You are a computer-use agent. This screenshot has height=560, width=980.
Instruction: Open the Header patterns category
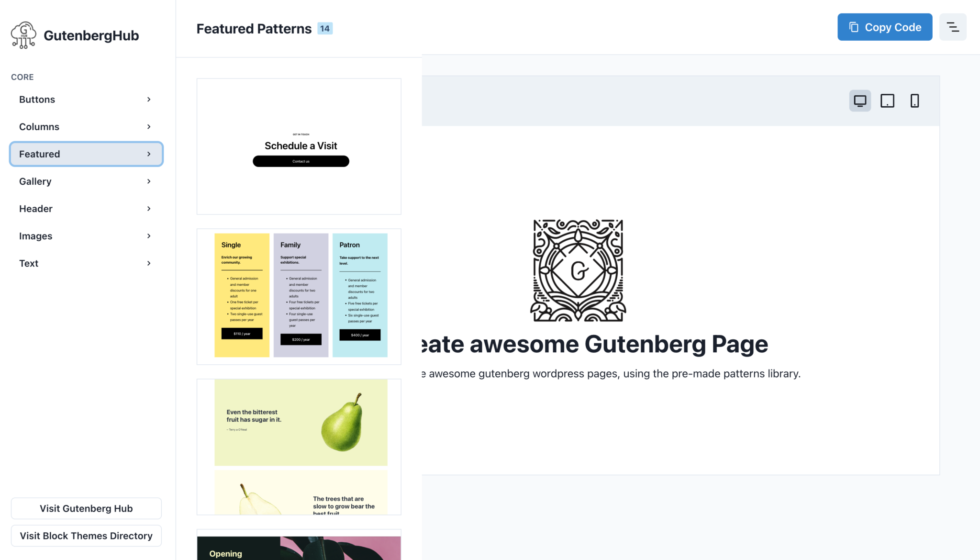pos(86,209)
